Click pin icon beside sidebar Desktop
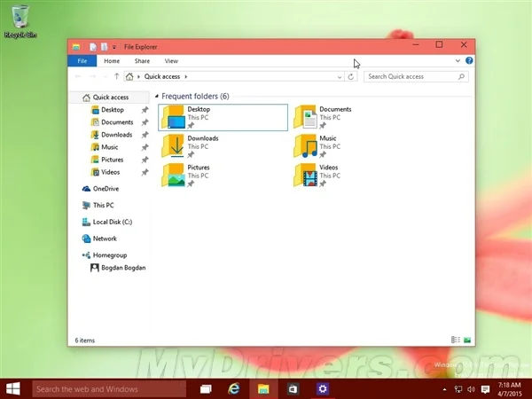Viewport: 532px width, 399px height. tap(145, 110)
